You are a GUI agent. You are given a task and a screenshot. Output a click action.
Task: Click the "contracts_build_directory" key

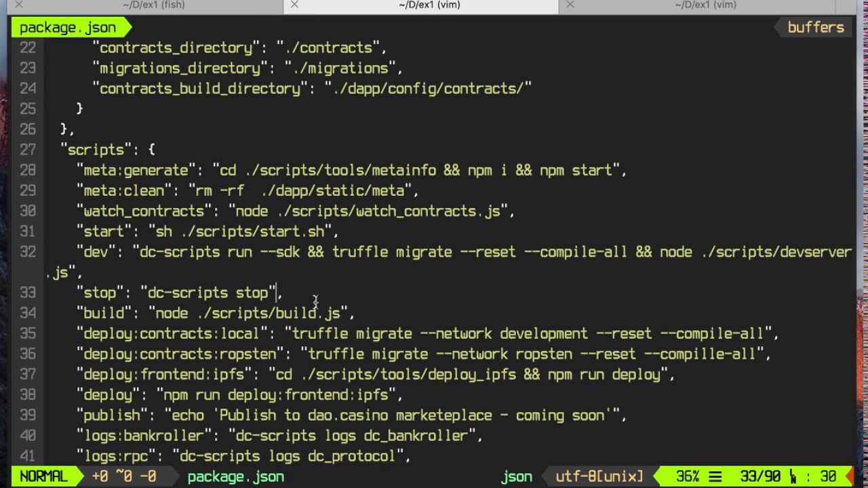pos(201,89)
